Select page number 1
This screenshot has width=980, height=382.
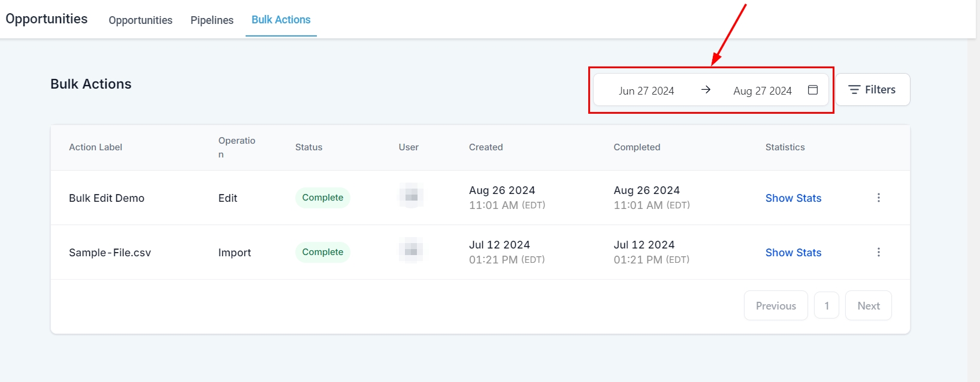(827, 306)
